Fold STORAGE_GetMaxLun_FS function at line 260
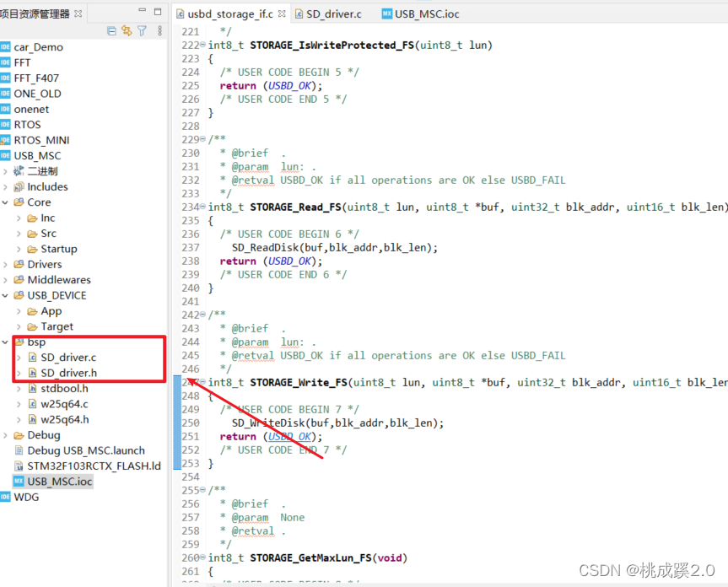This screenshot has width=728, height=587. click(202, 557)
